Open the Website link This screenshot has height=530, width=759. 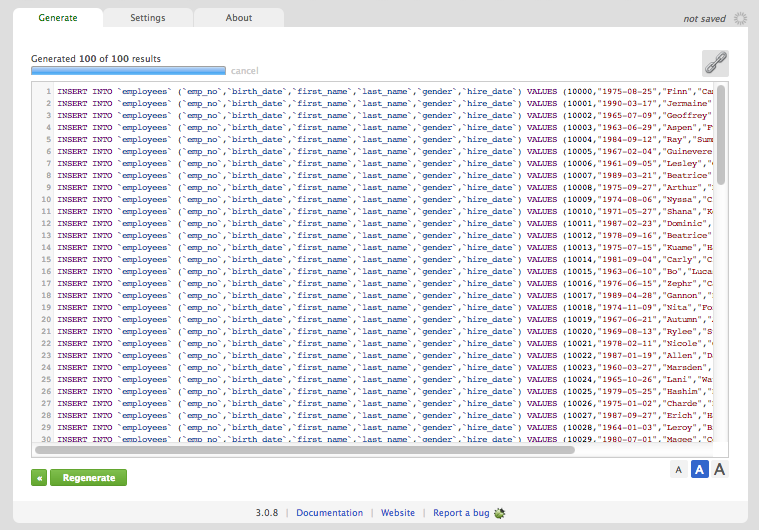point(398,513)
